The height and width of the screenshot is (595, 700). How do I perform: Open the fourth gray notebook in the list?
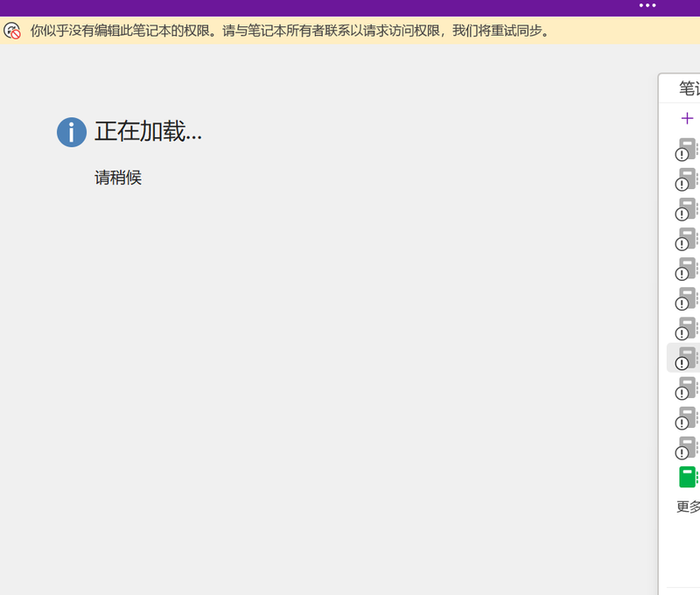[x=687, y=239]
